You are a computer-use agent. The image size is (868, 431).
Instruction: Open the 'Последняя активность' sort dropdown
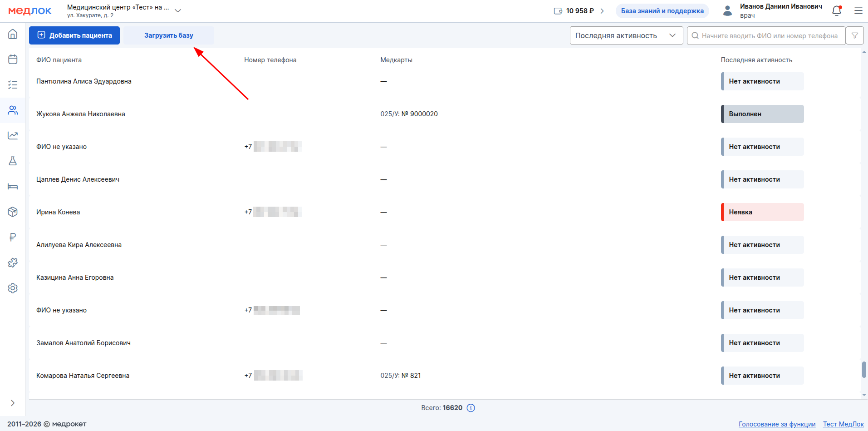(626, 35)
